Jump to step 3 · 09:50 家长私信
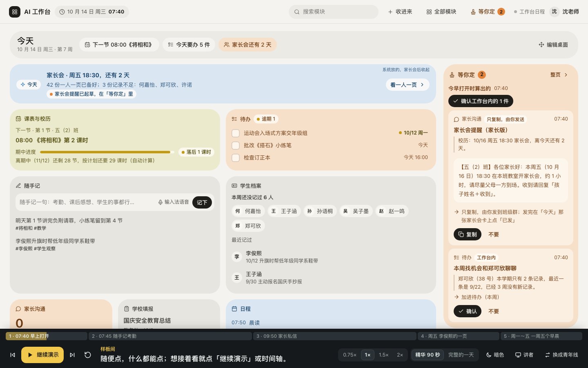 (335, 336)
